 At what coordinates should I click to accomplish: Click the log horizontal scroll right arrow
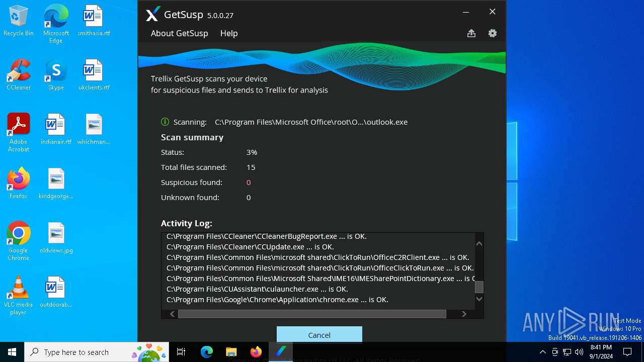[464, 314]
